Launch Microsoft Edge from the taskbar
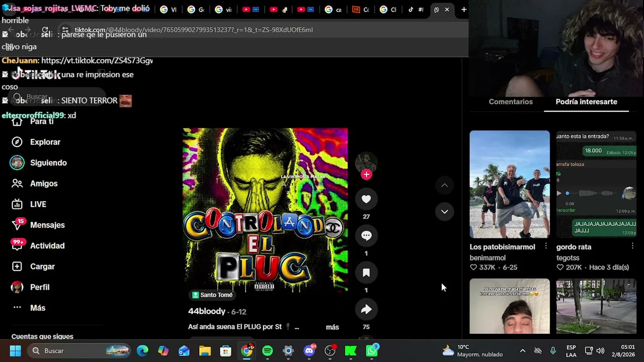 point(142,351)
